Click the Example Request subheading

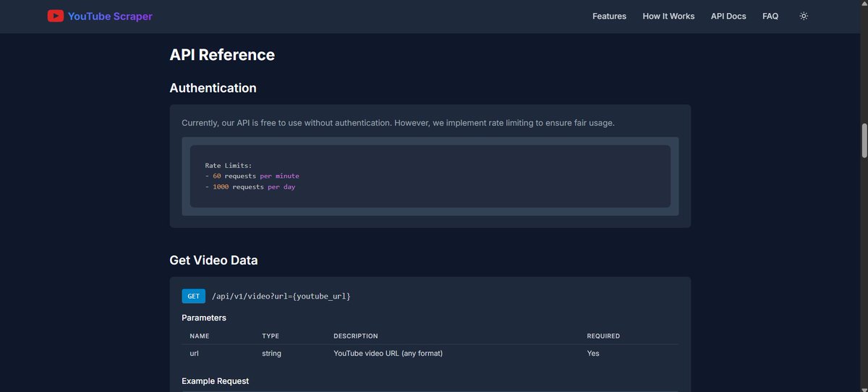pos(215,381)
